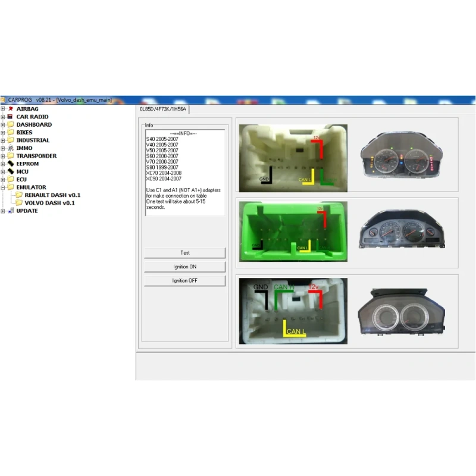476x476 pixels.
Task: Select DASHBOARD in the tree
Action: 34,124
